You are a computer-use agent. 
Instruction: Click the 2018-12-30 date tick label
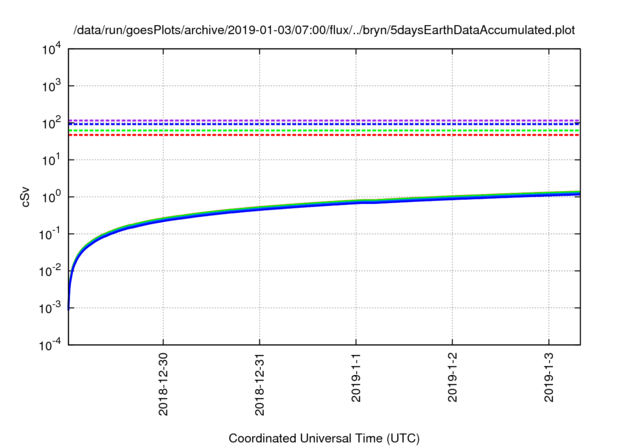(163, 384)
